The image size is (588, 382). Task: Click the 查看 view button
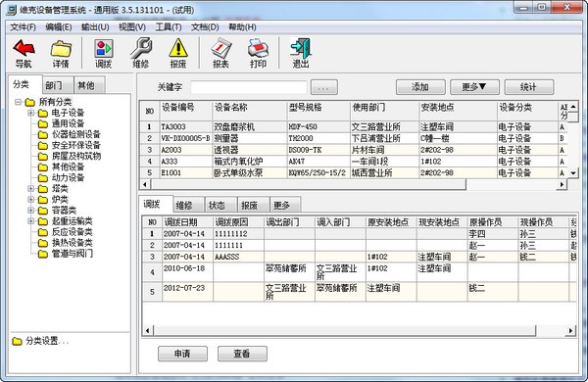(x=242, y=354)
